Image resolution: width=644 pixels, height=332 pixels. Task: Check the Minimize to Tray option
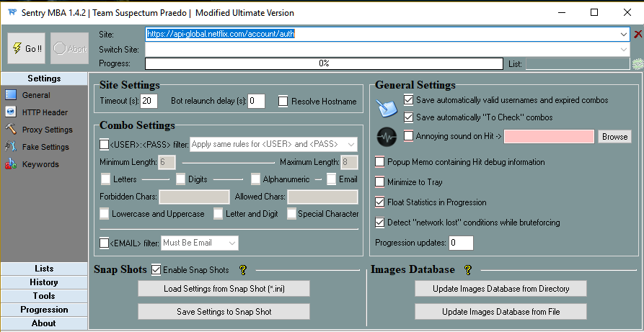click(x=379, y=181)
